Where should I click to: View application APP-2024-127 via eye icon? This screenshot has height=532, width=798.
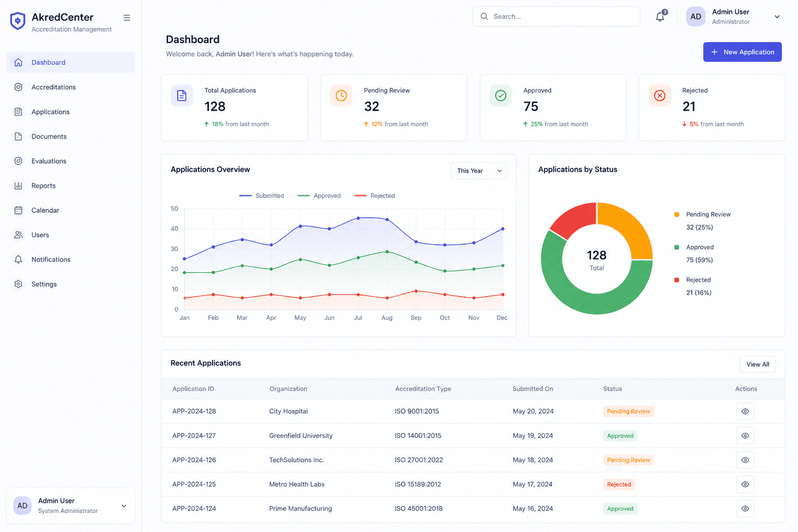pyautogui.click(x=745, y=436)
